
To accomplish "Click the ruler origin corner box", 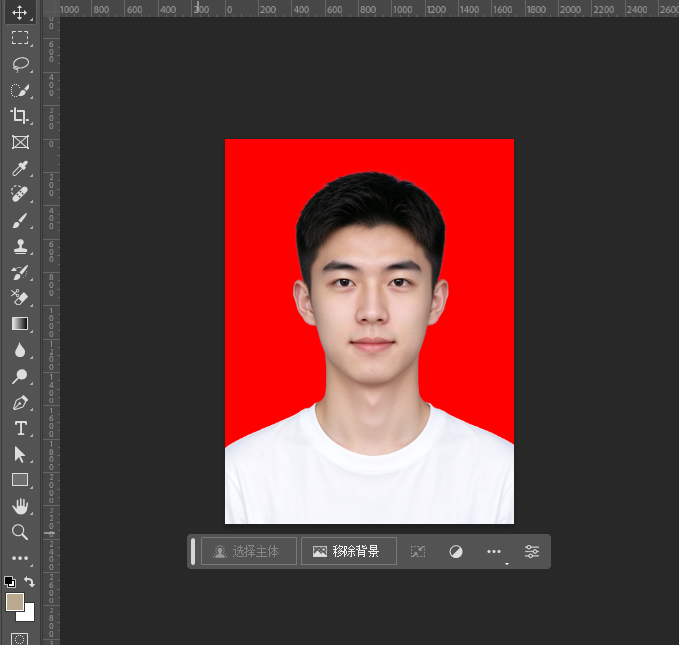I will pyautogui.click(x=51, y=9).
